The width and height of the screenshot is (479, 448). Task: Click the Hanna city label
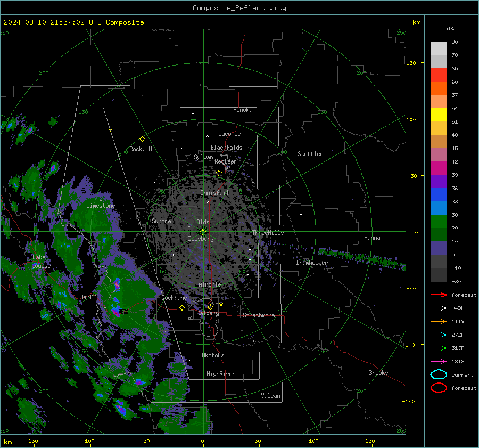pyautogui.click(x=372, y=238)
